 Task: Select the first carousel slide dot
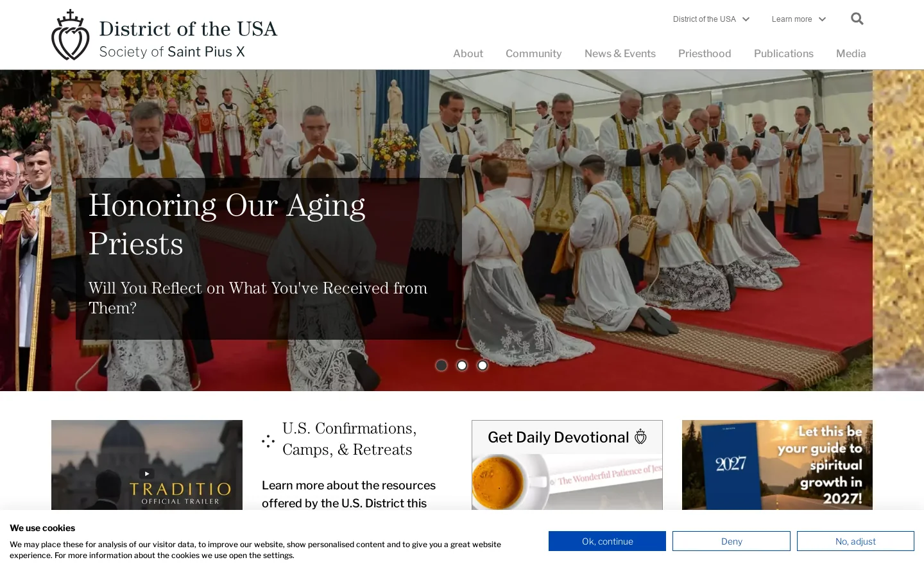(441, 365)
